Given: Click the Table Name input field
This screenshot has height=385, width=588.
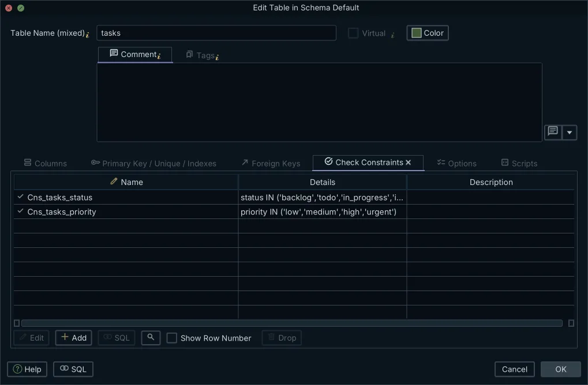Looking at the screenshot, I should [216, 33].
